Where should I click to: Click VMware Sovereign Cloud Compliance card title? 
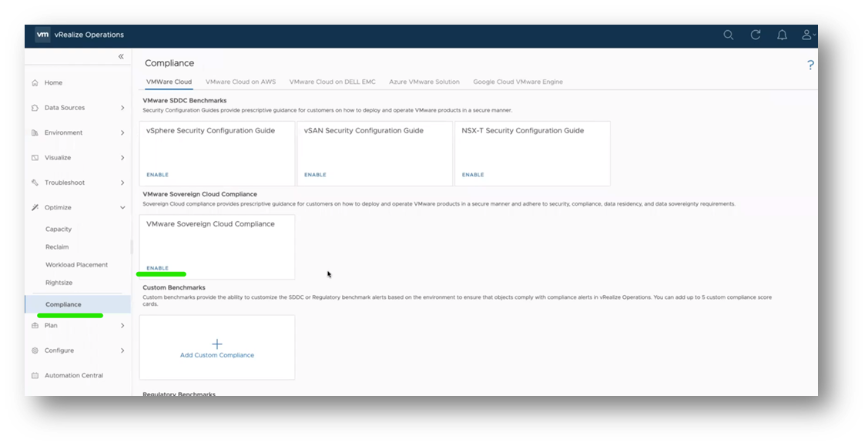point(210,224)
